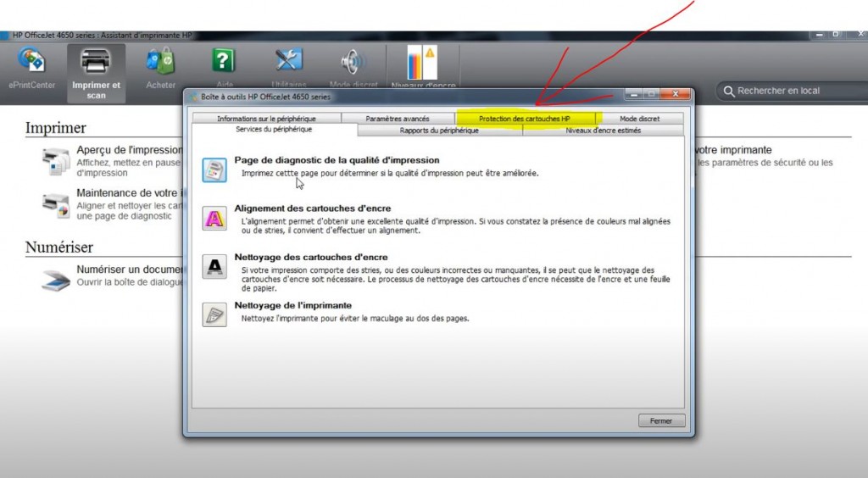868x478 pixels.
Task: Click the 'votre imprimante' text behind the dialog
Action: point(733,150)
